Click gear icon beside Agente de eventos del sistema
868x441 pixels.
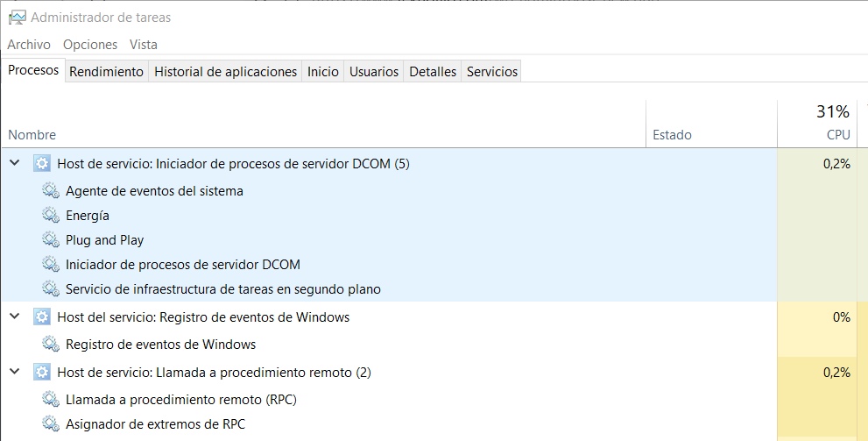coord(51,190)
